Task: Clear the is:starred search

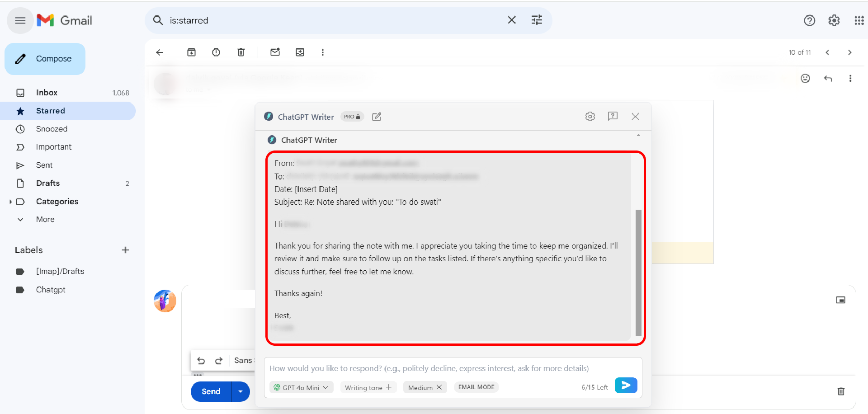Action: click(x=512, y=20)
